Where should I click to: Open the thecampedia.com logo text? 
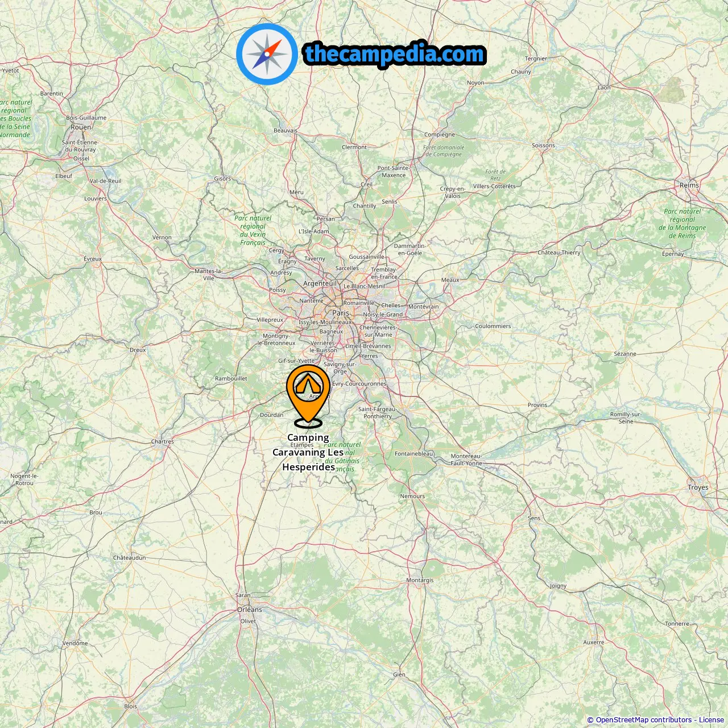point(395,54)
